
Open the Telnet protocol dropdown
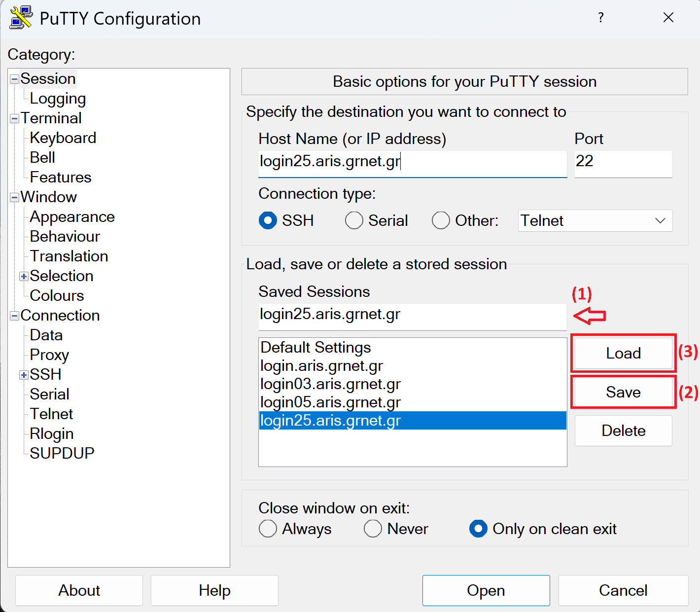click(595, 220)
